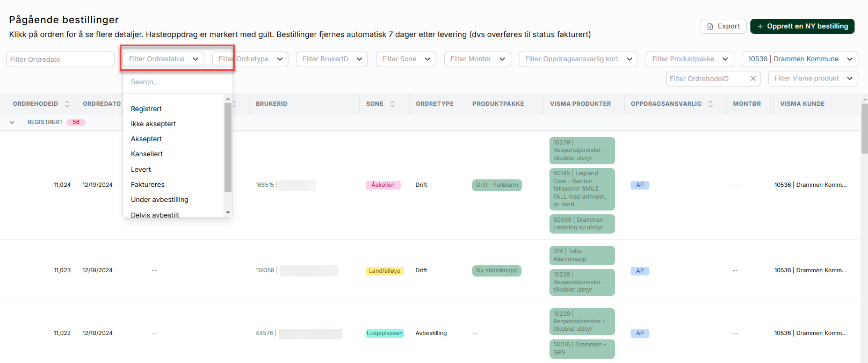Viewport: 868px width, 363px height.
Task: Click Opprett en NY bestilling button
Action: coord(802,26)
